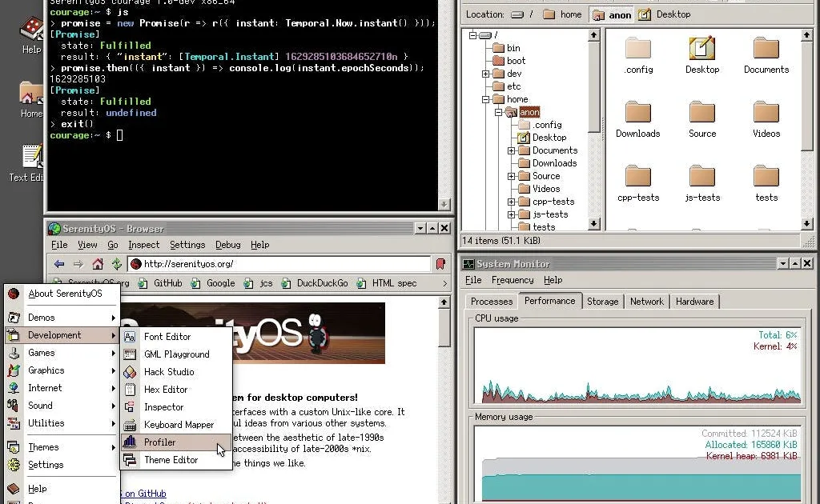Switch to the Network tab in System Monitor
Image resolution: width=820 pixels, height=504 pixels.
coord(646,302)
